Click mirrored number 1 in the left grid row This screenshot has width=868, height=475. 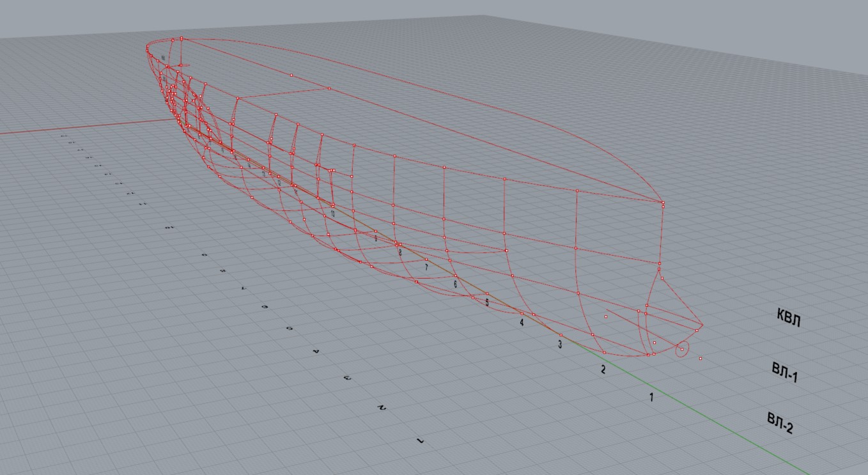click(x=420, y=440)
